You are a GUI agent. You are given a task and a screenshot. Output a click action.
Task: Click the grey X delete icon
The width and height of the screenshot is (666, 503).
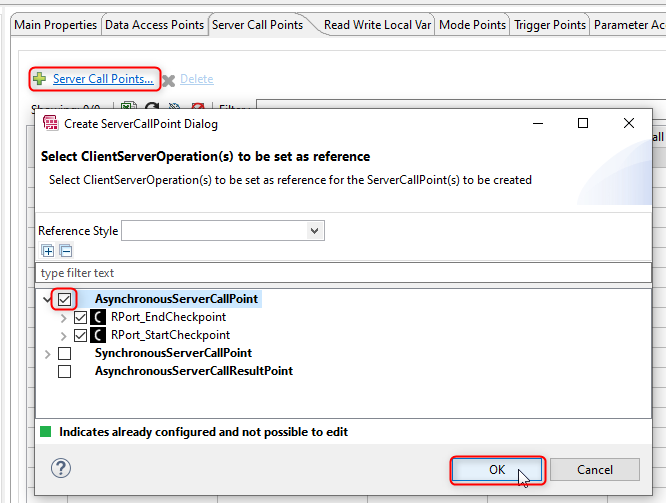click(169, 80)
